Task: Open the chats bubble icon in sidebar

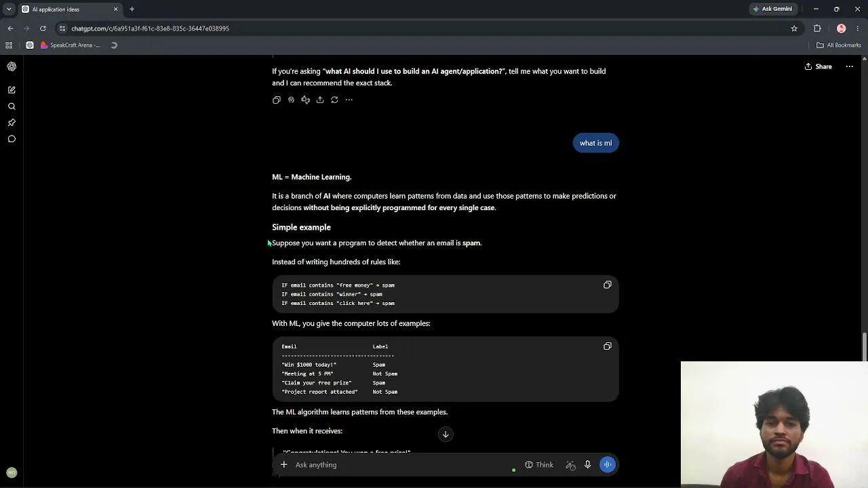Action: pyautogui.click(x=12, y=139)
